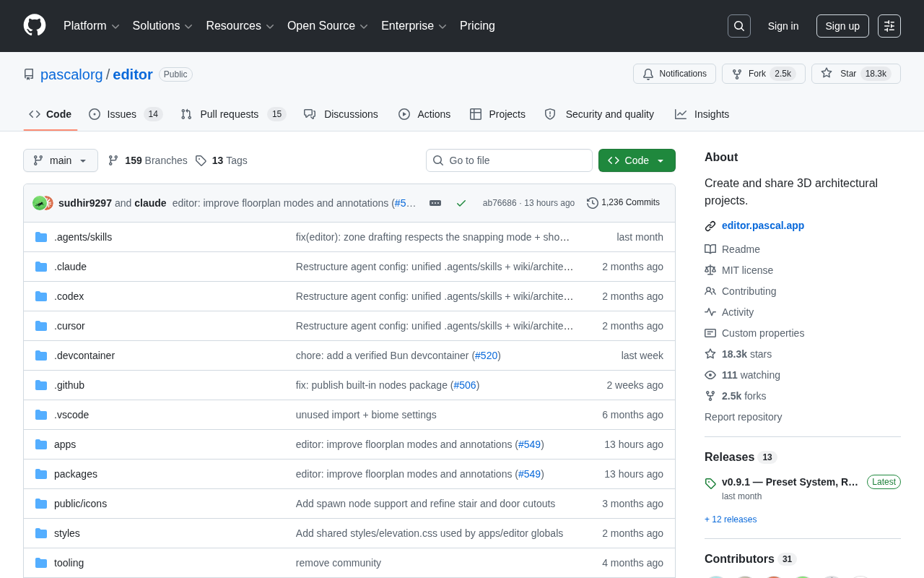Switch to the Insights tab
The width and height of the screenshot is (924, 578).
pyautogui.click(x=702, y=114)
